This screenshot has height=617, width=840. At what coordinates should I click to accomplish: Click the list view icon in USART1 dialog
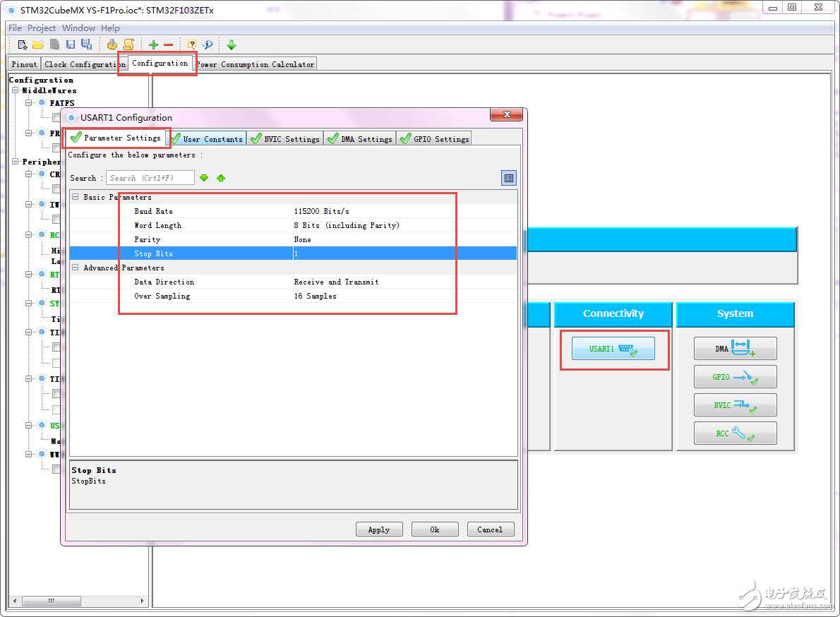click(509, 178)
